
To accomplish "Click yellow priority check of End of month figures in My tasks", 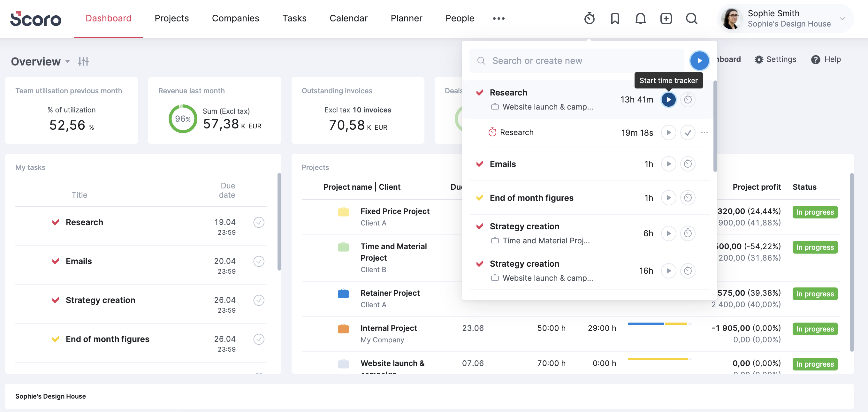I will [x=56, y=339].
